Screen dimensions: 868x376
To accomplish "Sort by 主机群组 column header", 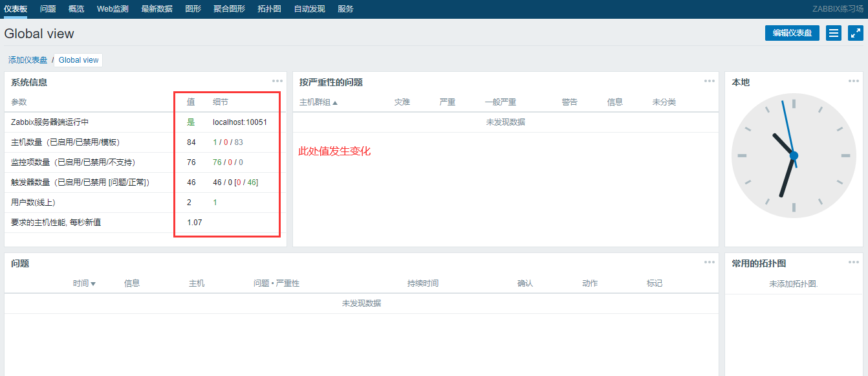I will click(318, 102).
